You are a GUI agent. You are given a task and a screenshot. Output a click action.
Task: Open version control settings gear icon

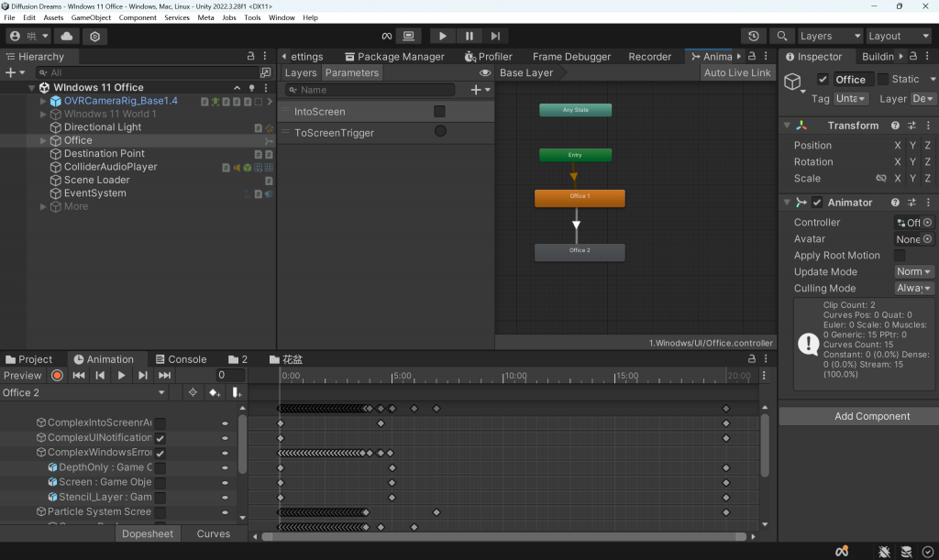[x=94, y=37]
